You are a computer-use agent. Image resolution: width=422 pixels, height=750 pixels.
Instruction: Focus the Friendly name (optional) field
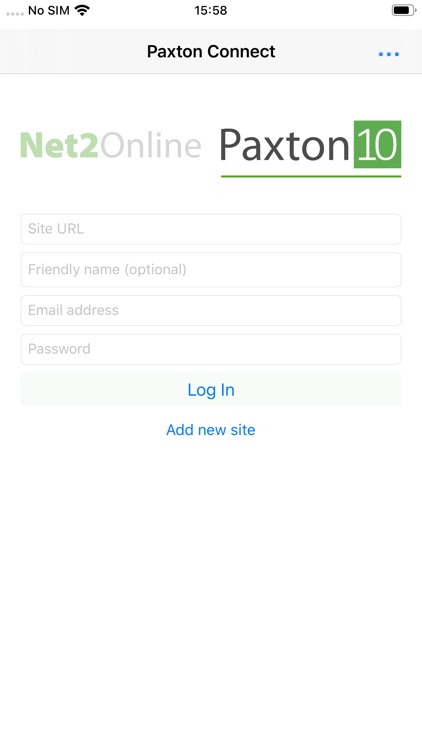[x=211, y=270]
